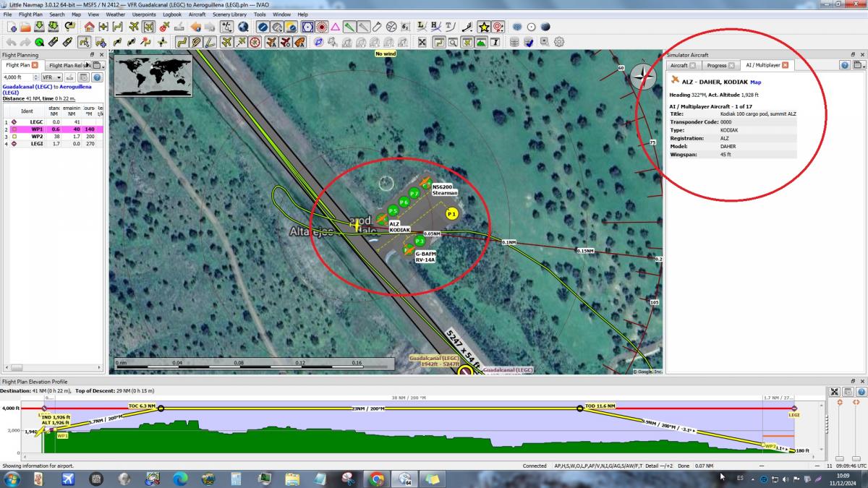The width and height of the screenshot is (868, 488).
Task: Click the star userpoints icon
Action: click(x=484, y=27)
